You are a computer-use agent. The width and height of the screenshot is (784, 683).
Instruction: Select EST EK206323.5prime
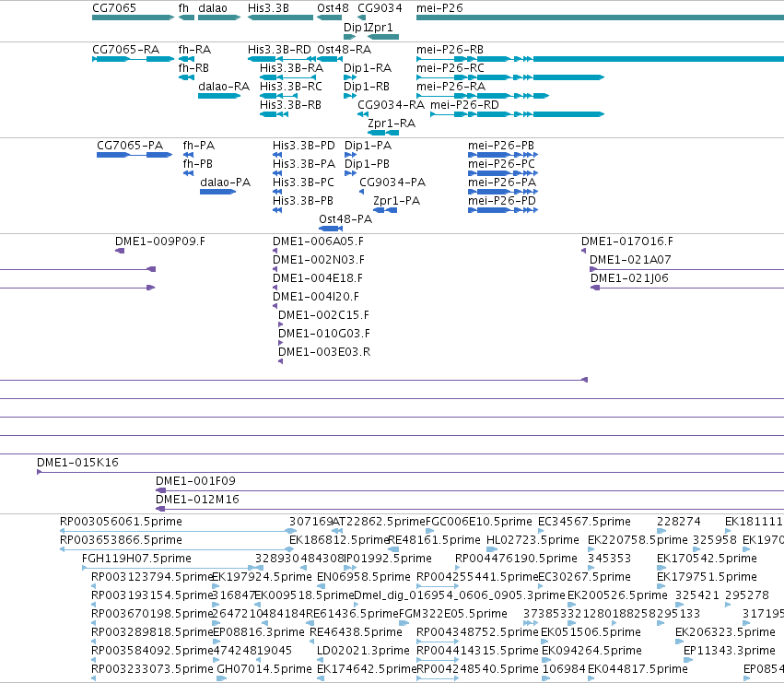click(726, 632)
